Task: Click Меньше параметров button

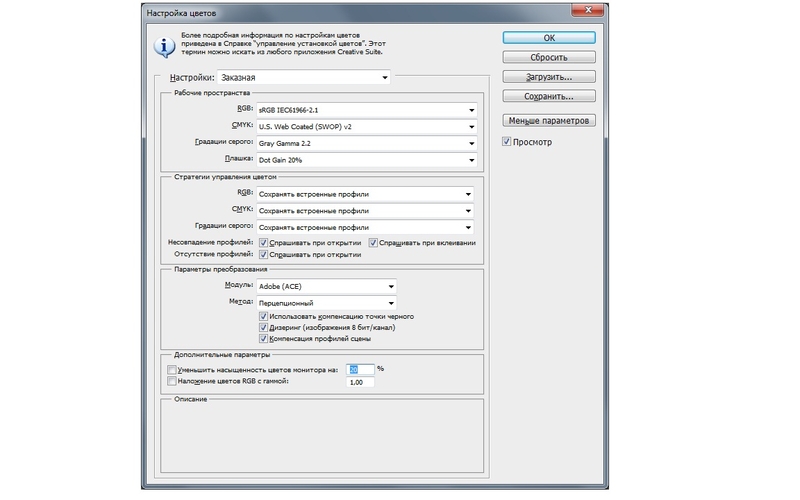Action: click(x=548, y=121)
